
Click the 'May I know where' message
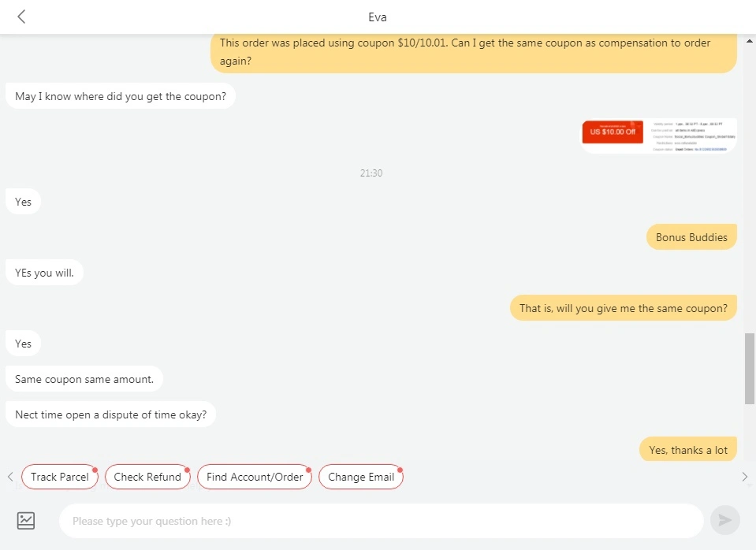pos(121,96)
